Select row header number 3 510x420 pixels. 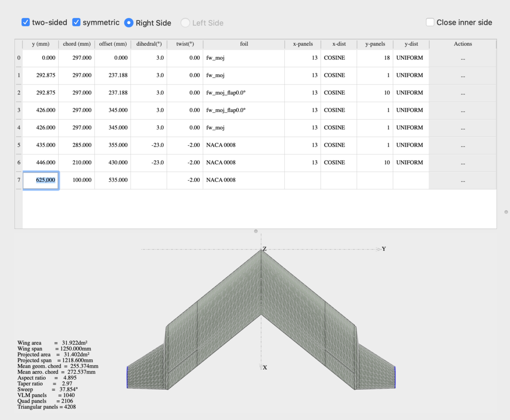(x=19, y=110)
